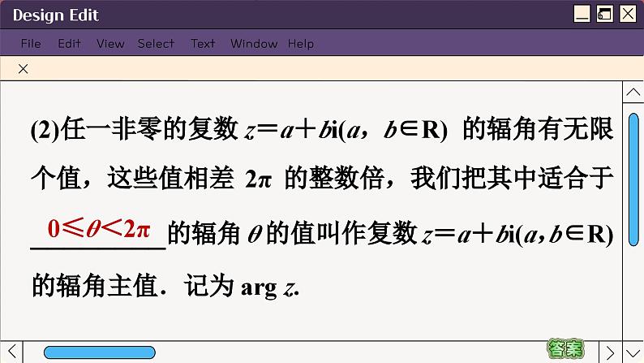Click the '(2)' item number
This screenshot has width=644, height=363.
(45, 129)
